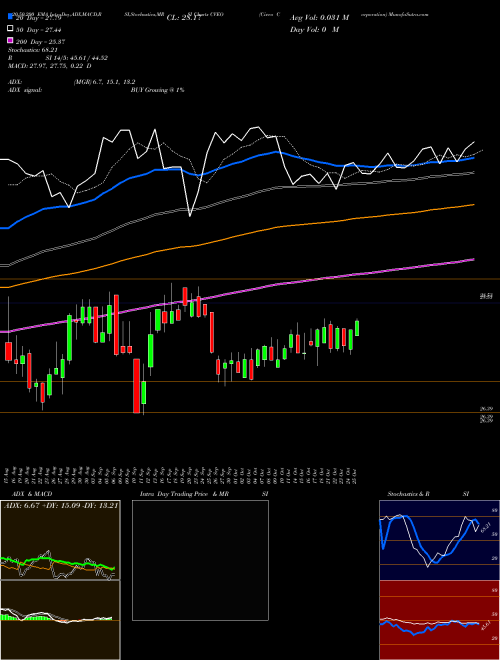Click the magenta 200 Day average line

point(236,292)
